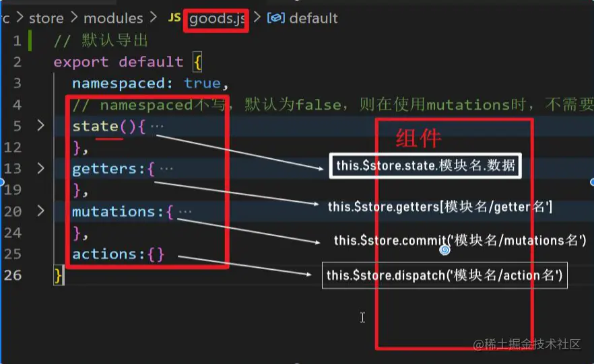This screenshot has width=594, height=364.
Task: Click the 'namespaced:' property name
Action: click(123, 83)
